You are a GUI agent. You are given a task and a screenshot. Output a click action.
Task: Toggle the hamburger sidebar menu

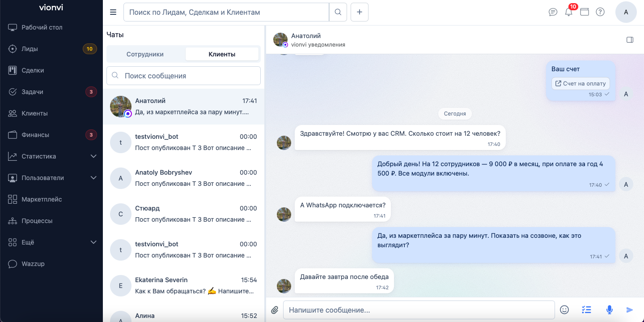[113, 12]
